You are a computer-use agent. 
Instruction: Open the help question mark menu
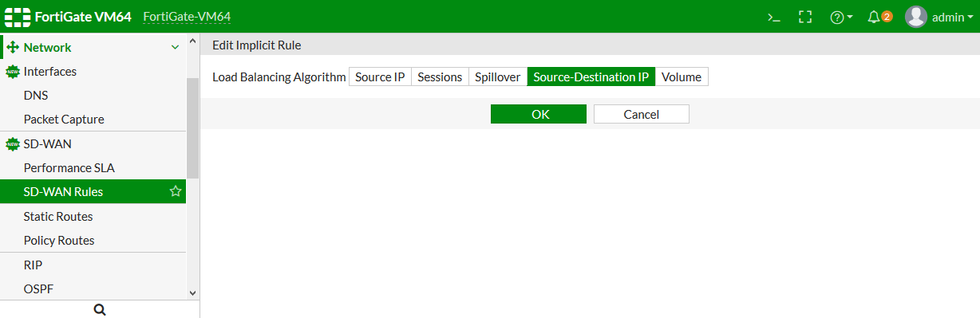click(841, 17)
